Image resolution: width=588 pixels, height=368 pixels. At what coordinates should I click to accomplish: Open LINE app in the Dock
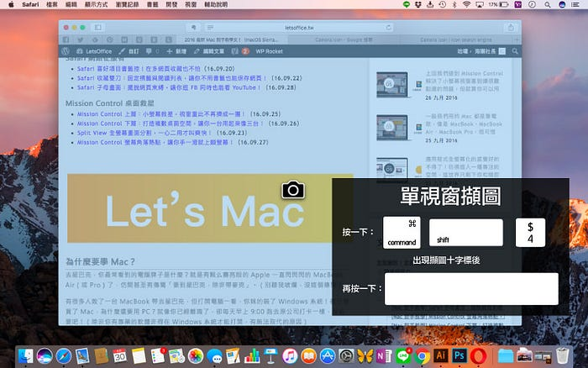pos(403,355)
